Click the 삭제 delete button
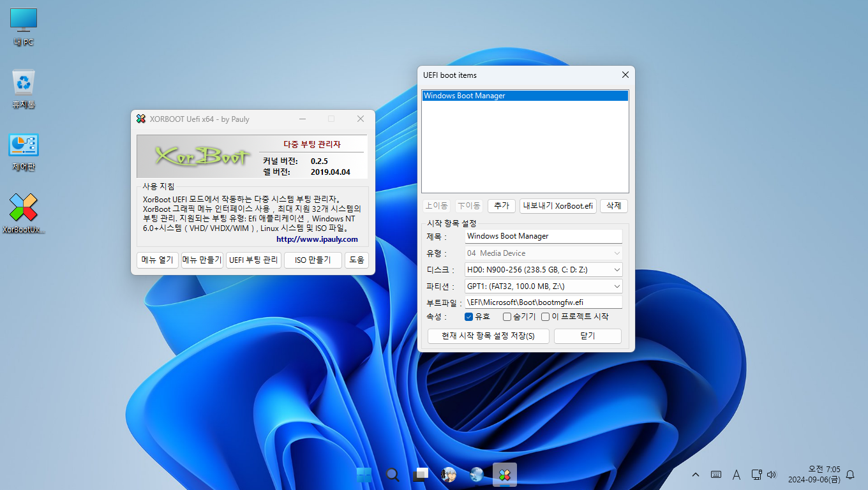 613,206
